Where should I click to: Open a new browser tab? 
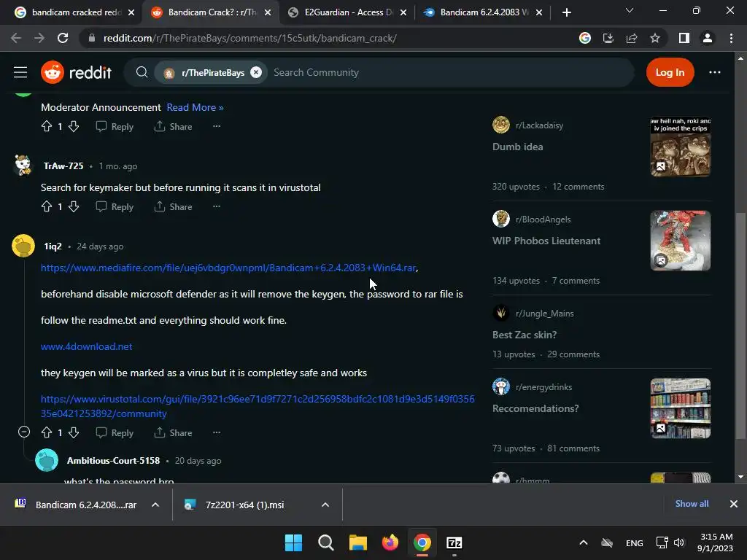pos(566,12)
